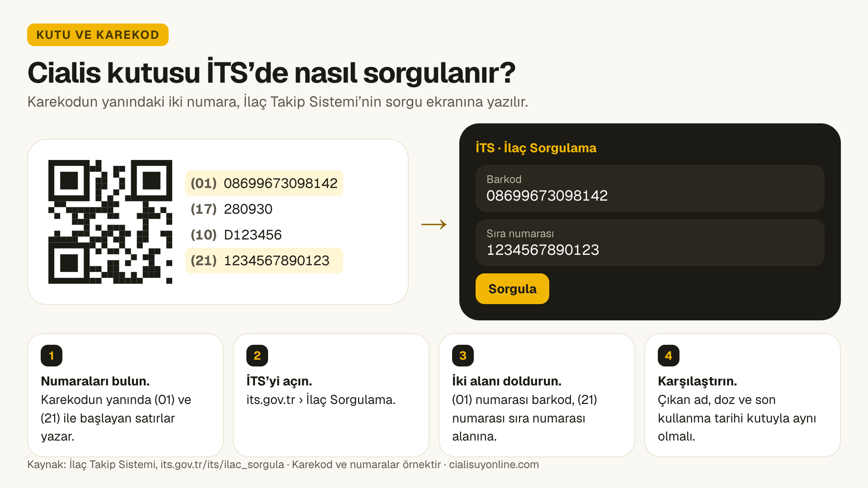
Task: Click the İki alanı doldurun. step heading
Action: click(507, 381)
